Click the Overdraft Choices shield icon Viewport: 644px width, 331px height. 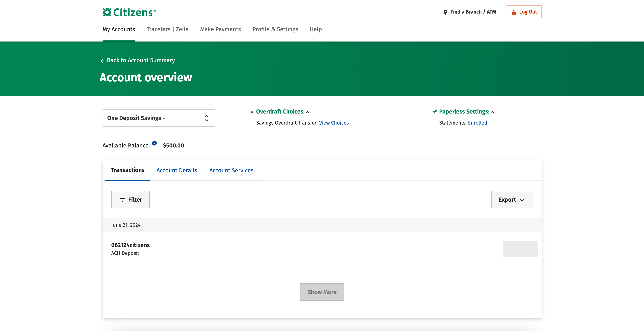click(x=252, y=112)
